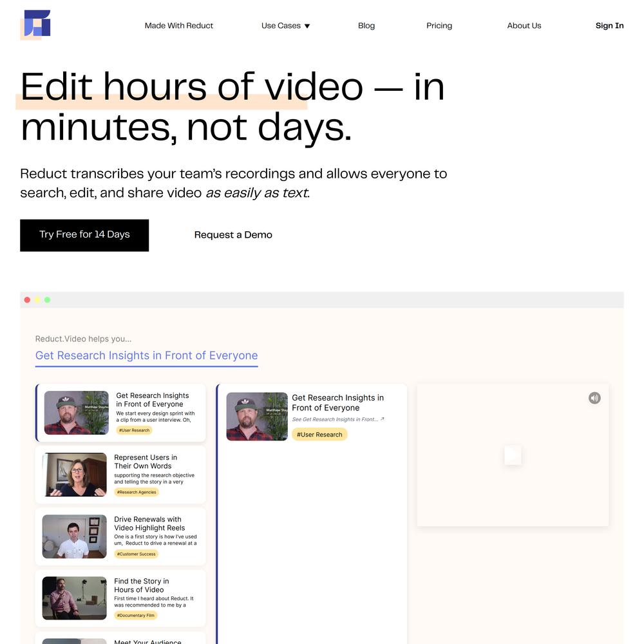Click green dot in mock window bar

point(47,300)
